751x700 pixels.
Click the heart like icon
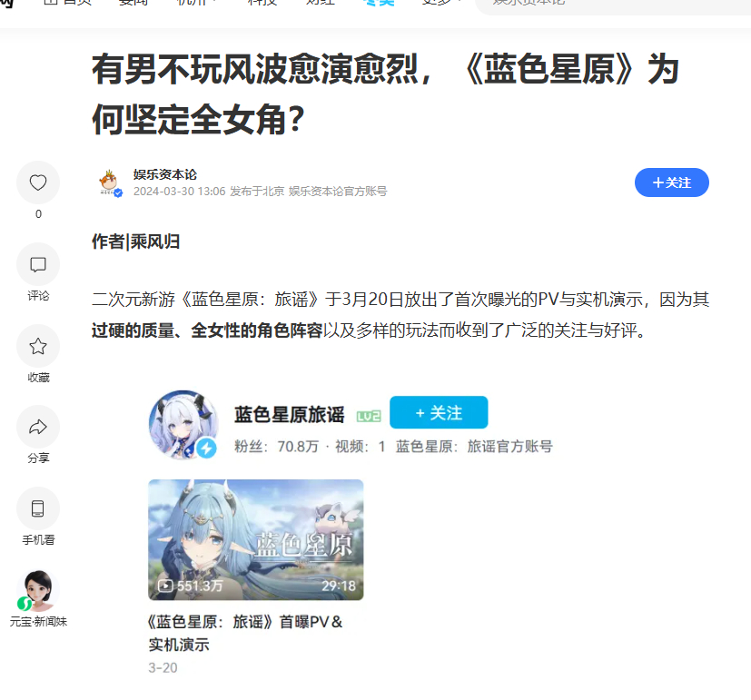(x=38, y=182)
